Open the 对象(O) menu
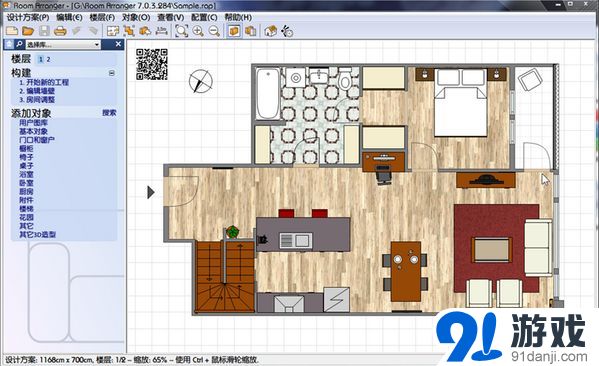 point(136,18)
